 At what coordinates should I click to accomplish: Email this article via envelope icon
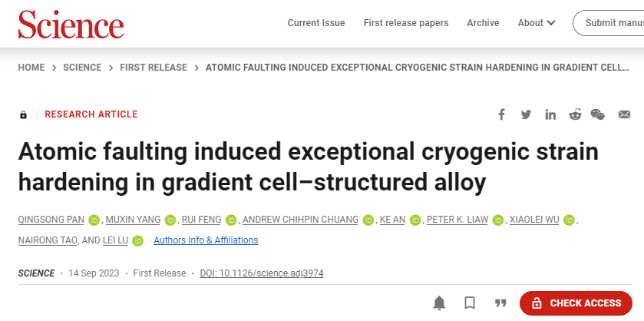point(624,114)
